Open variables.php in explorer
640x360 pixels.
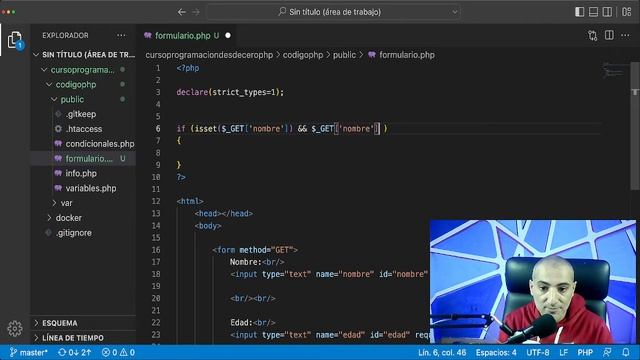coord(91,188)
